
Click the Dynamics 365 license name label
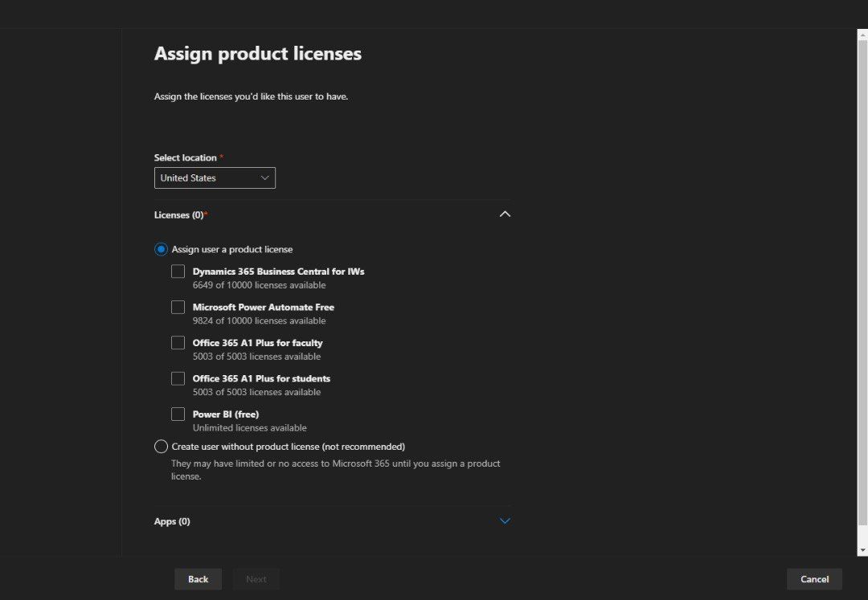(278, 271)
